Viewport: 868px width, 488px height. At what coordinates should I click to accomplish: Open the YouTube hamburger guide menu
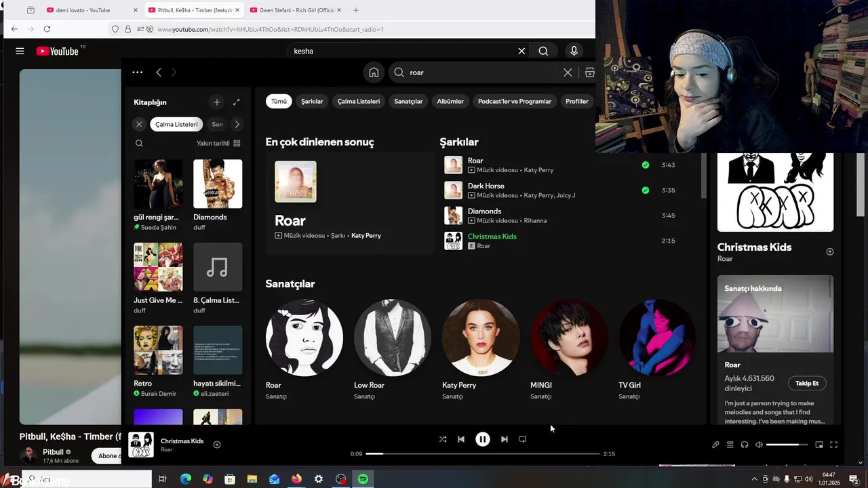[x=20, y=51]
